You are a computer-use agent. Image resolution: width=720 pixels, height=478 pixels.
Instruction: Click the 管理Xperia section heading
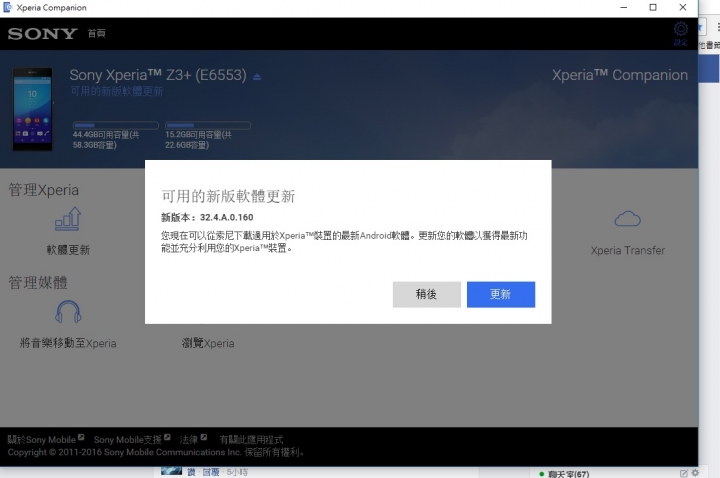coord(44,190)
